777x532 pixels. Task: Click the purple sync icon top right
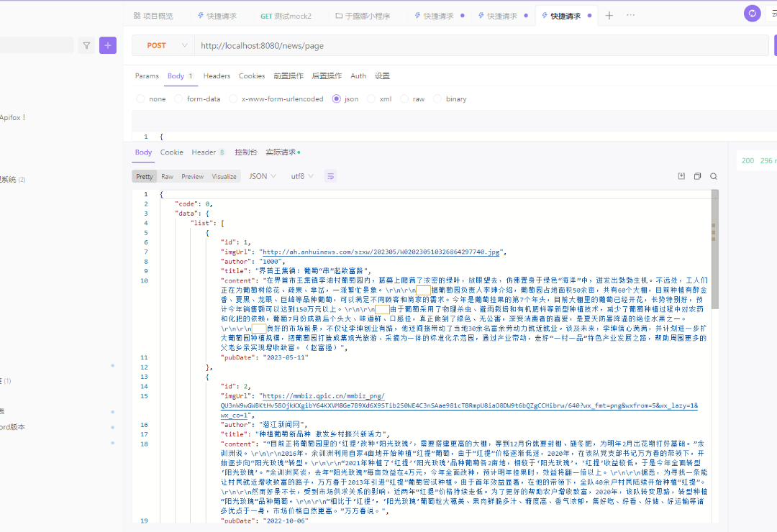(753, 14)
